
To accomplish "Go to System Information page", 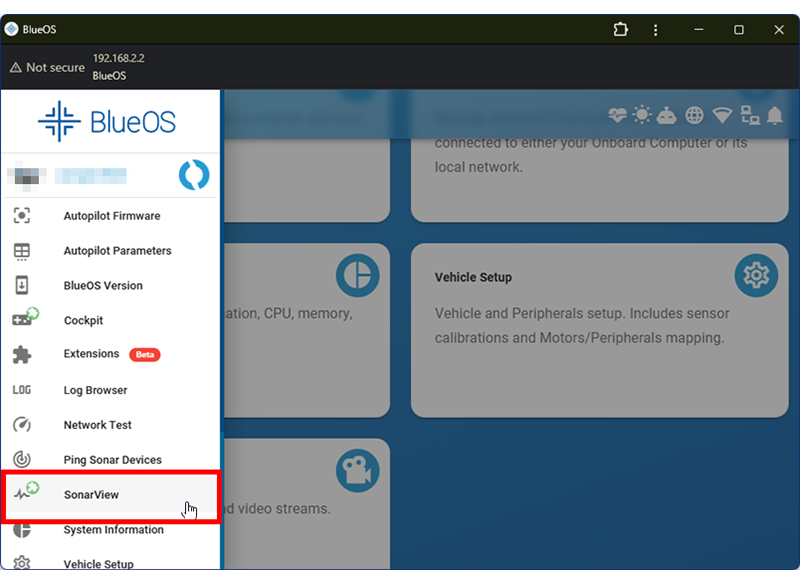I will [111, 529].
